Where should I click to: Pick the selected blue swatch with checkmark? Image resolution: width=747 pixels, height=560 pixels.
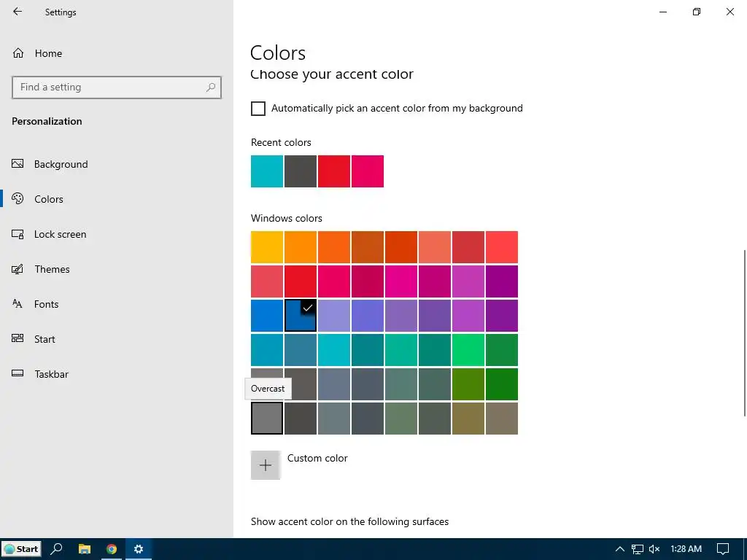click(300, 316)
